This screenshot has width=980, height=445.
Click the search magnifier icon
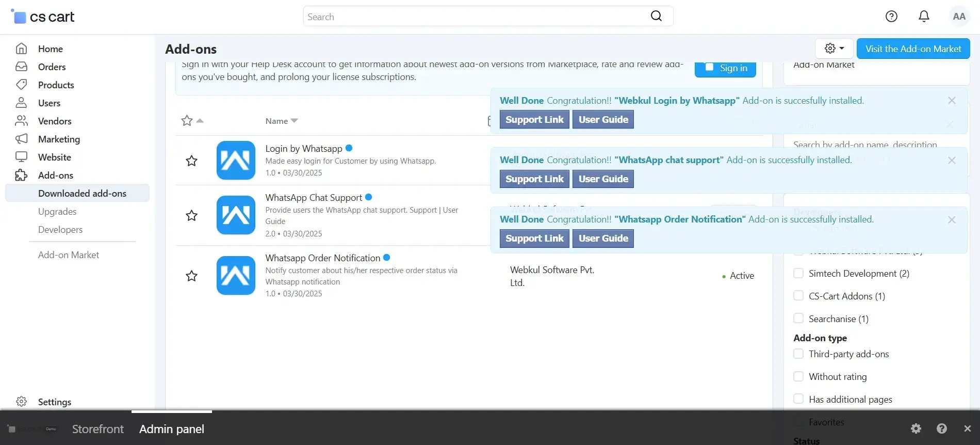tap(656, 16)
